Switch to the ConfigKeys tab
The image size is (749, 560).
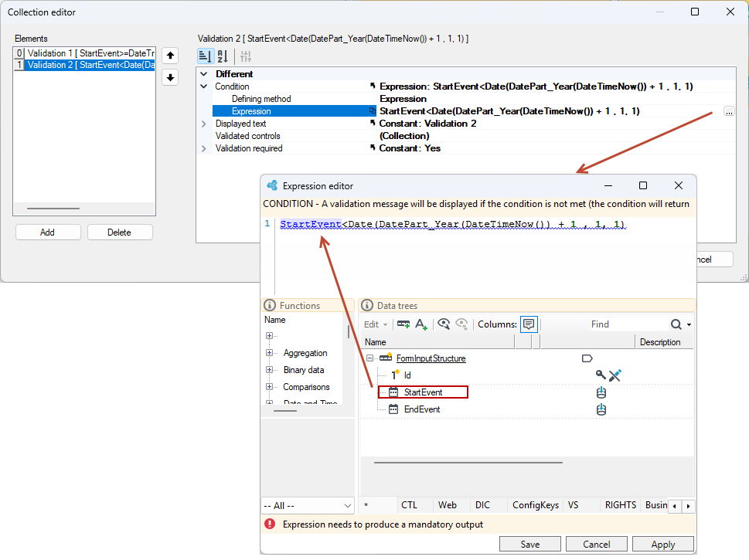[535, 505]
